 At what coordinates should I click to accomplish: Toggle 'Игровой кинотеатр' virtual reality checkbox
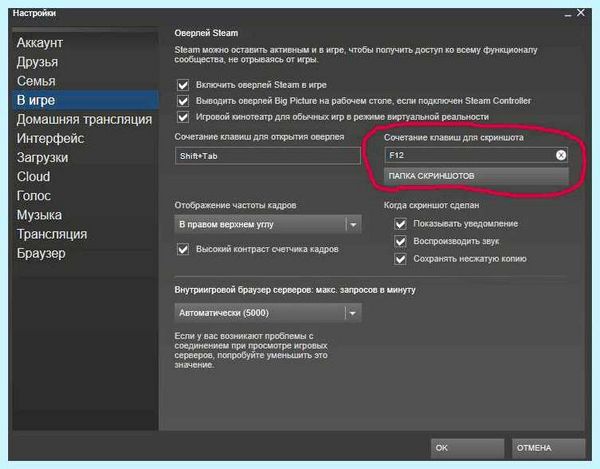point(183,117)
